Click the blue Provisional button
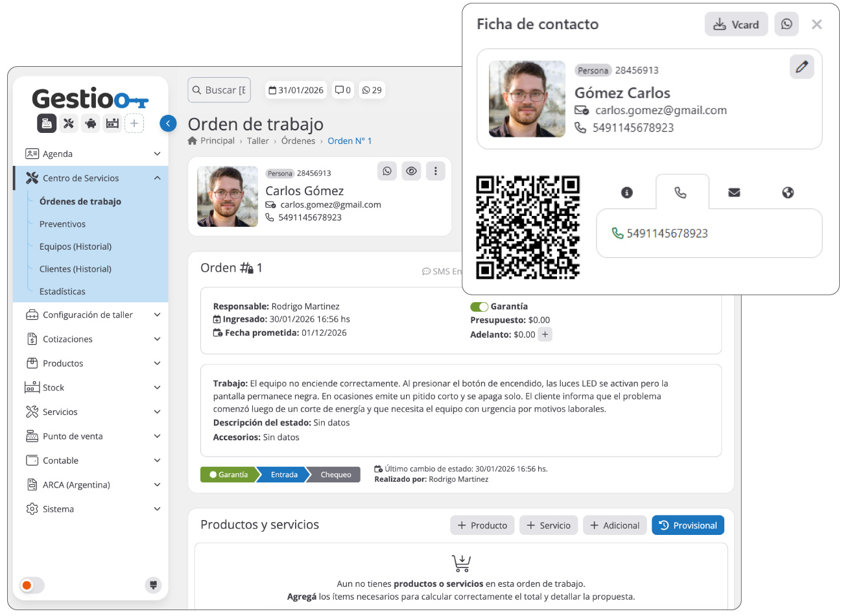This screenshot has width=843, height=616. point(688,525)
